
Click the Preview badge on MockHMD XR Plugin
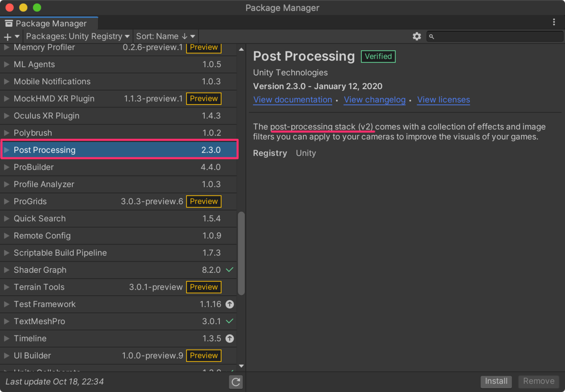204,98
